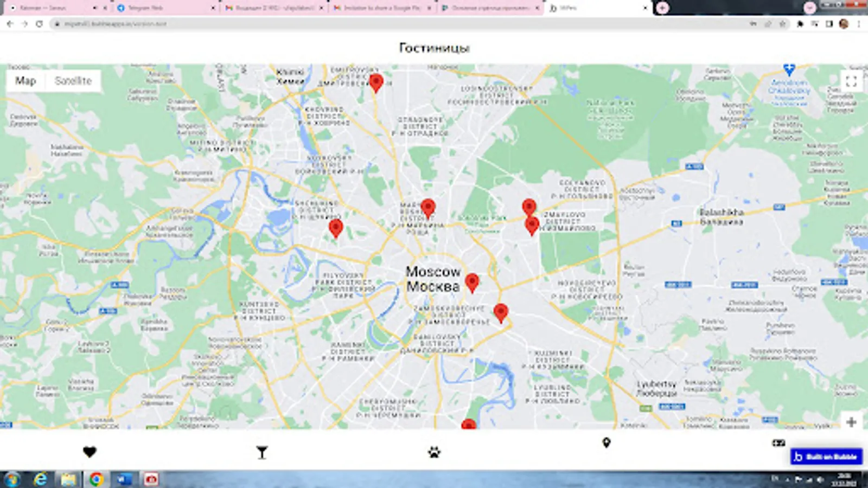This screenshot has width=868, height=488.
Task: Launch Internet Explorer from the taskbar
Action: (40, 479)
